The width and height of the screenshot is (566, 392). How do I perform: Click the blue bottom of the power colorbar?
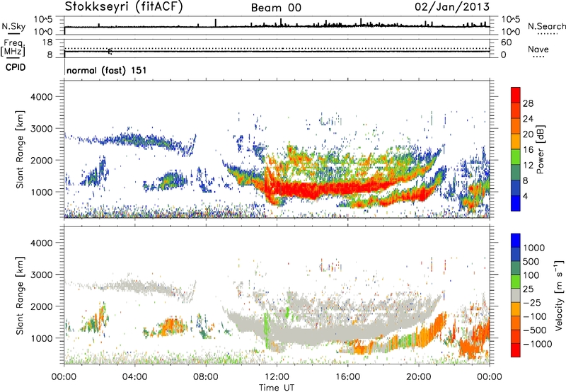pyautogui.click(x=516, y=203)
